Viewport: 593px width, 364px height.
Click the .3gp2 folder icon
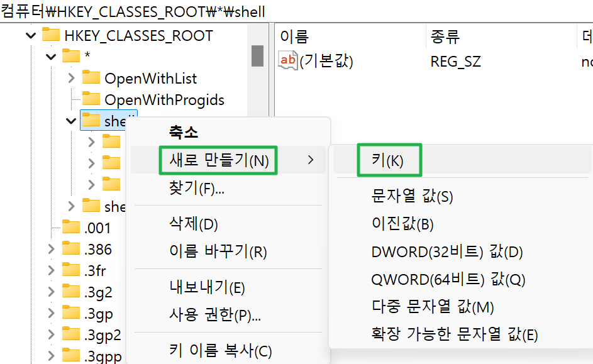tap(71, 334)
